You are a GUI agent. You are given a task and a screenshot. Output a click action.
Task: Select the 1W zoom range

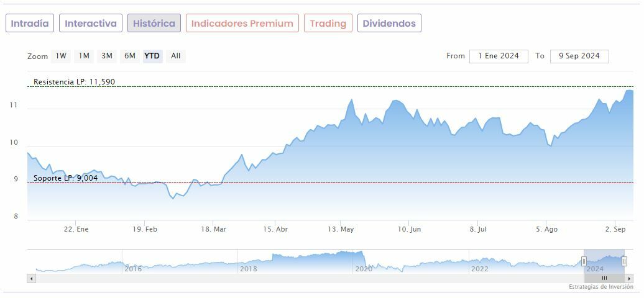pyautogui.click(x=61, y=56)
